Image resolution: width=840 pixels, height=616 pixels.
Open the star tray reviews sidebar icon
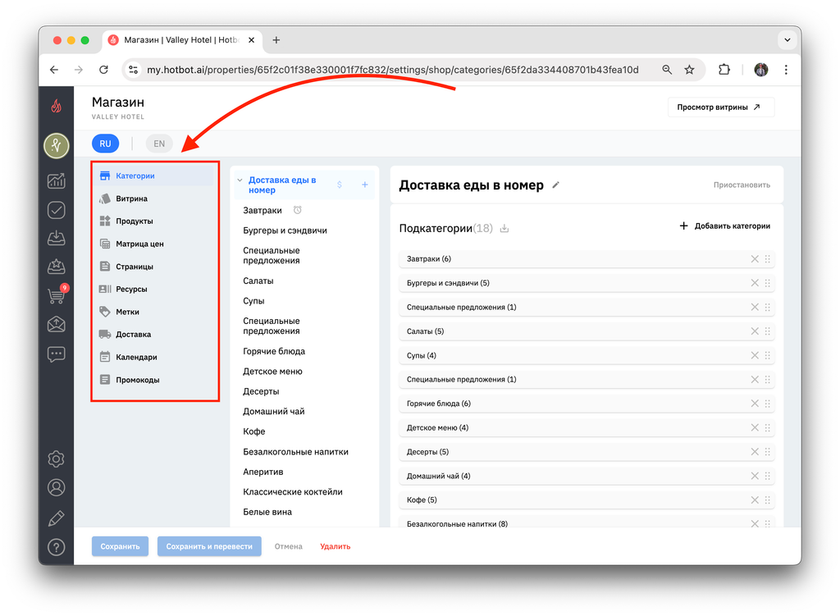pyautogui.click(x=57, y=267)
